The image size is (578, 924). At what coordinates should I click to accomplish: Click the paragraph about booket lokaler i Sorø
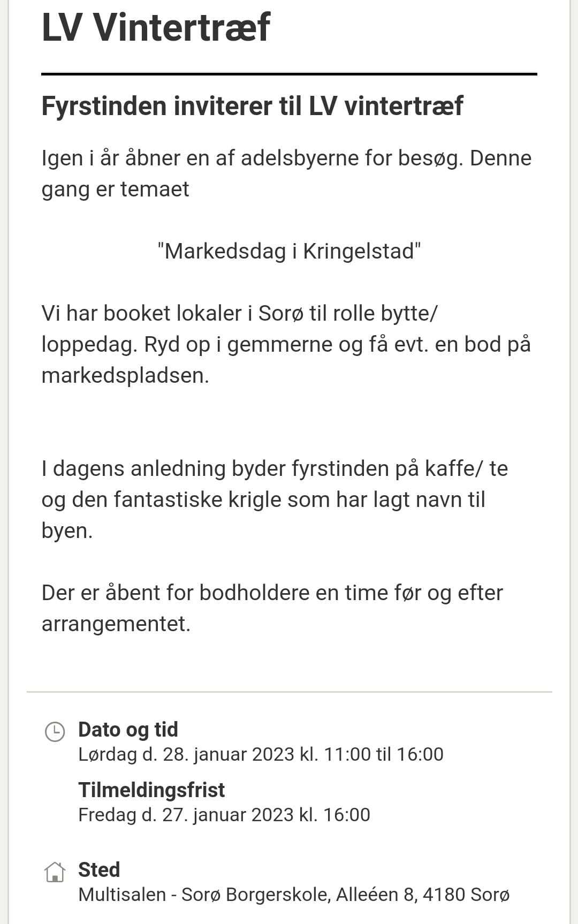point(286,344)
